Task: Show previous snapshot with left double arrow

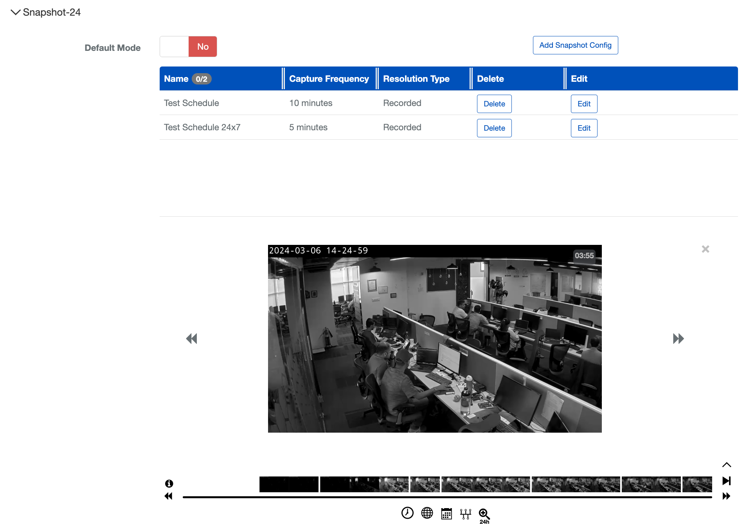Action: point(191,339)
